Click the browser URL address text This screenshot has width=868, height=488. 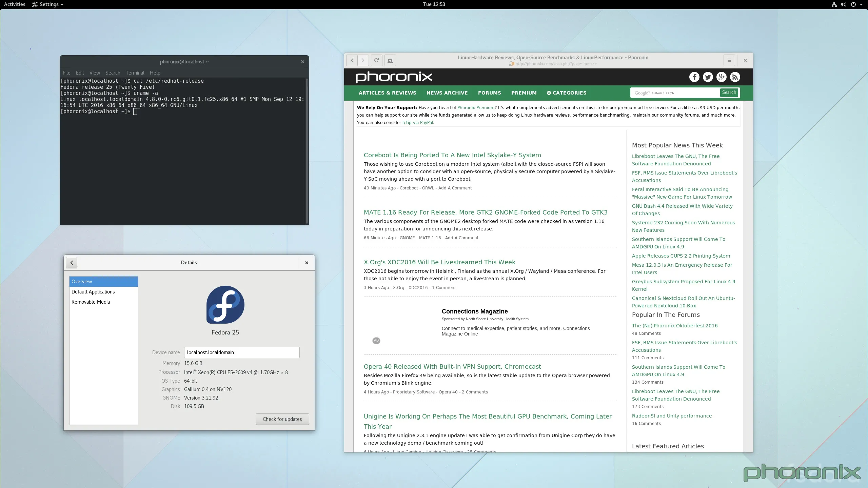pyautogui.click(x=555, y=64)
